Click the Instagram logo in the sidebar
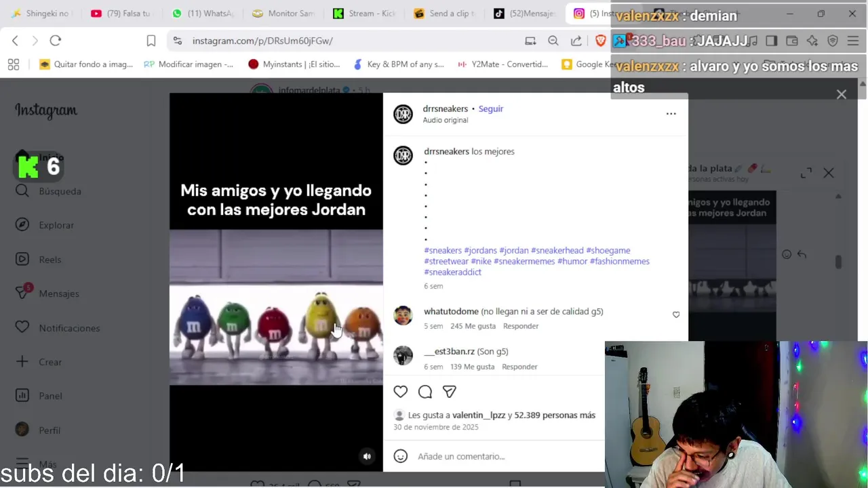 46,110
